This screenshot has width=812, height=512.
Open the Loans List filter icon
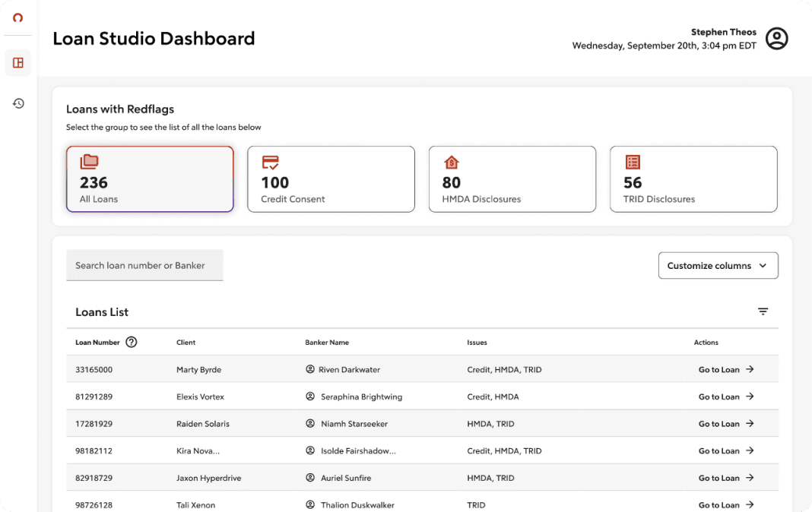click(x=763, y=311)
